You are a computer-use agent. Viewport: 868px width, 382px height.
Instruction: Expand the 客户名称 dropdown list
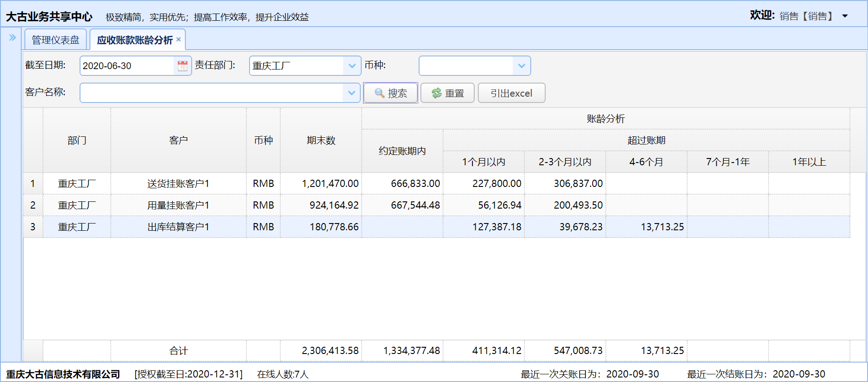coord(351,93)
